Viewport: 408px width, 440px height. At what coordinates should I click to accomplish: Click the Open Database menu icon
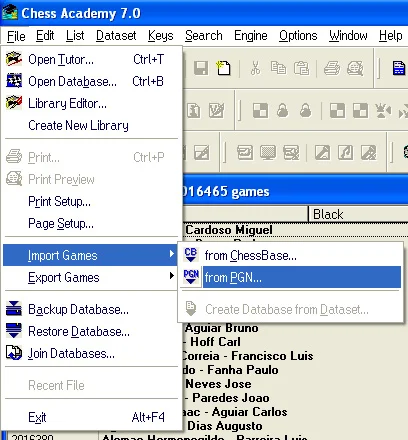tap(14, 81)
